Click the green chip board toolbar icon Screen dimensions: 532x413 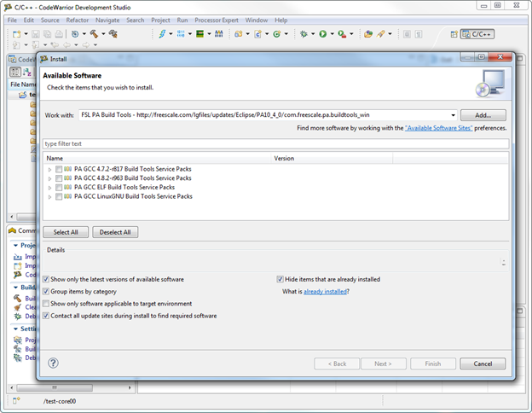(x=200, y=34)
